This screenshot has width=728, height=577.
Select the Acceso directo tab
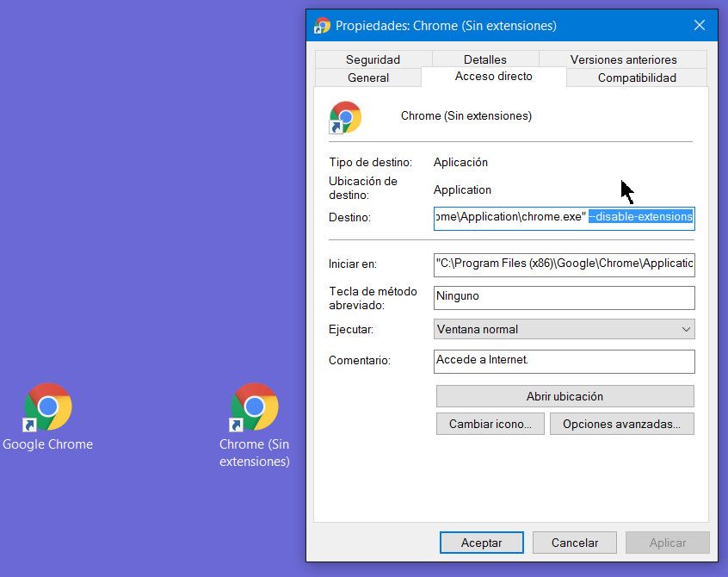tap(493, 77)
